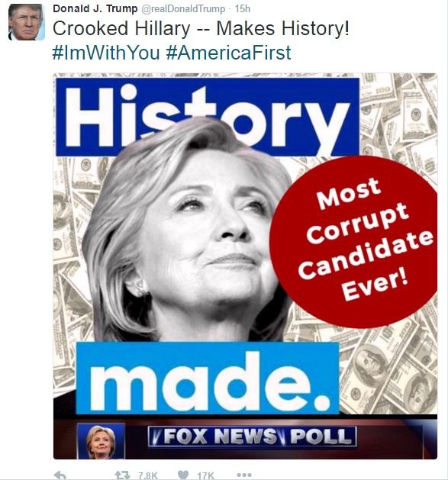Click the red 'Most Corrupt Candidate Ever!' circle

click(353, 242)
